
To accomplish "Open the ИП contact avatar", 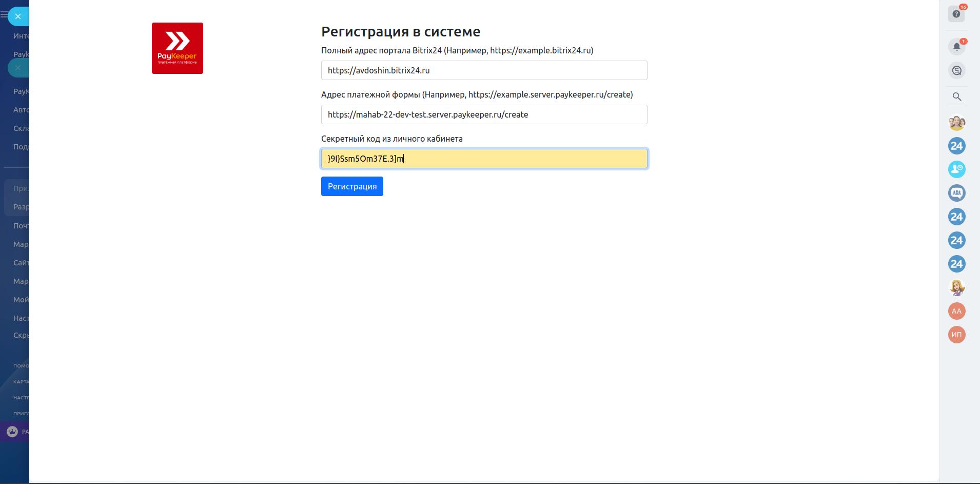I will [956, 335].
